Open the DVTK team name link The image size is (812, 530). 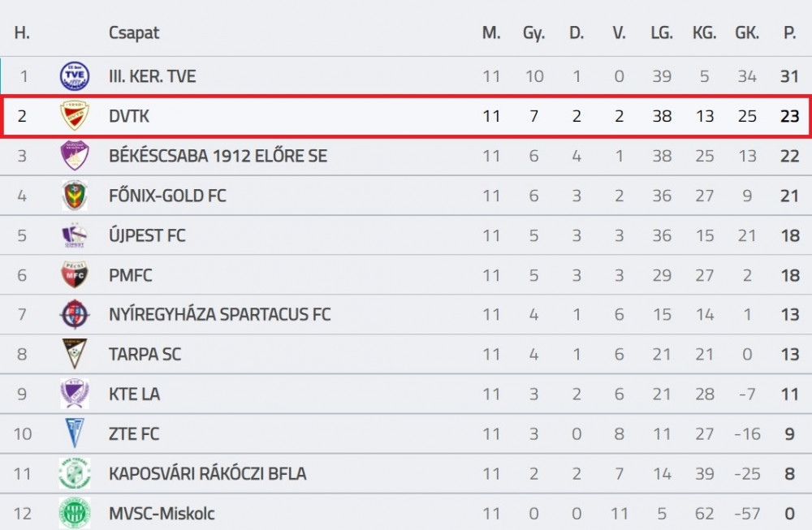point(129,116)
